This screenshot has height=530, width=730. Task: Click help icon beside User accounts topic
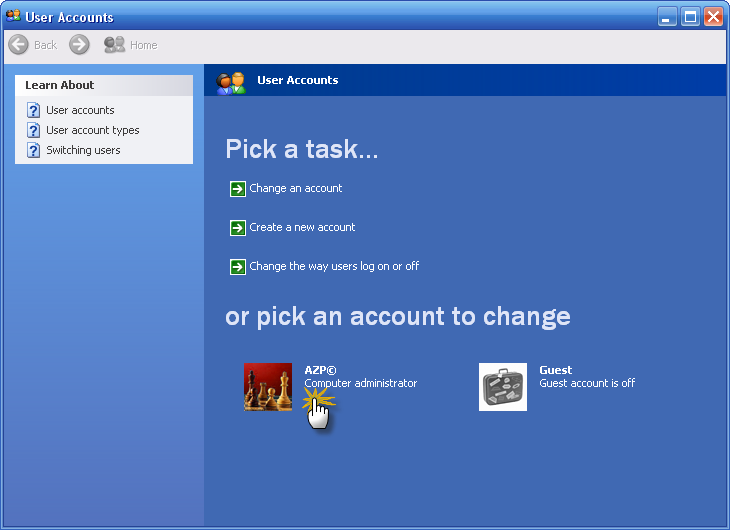(33, 110)
